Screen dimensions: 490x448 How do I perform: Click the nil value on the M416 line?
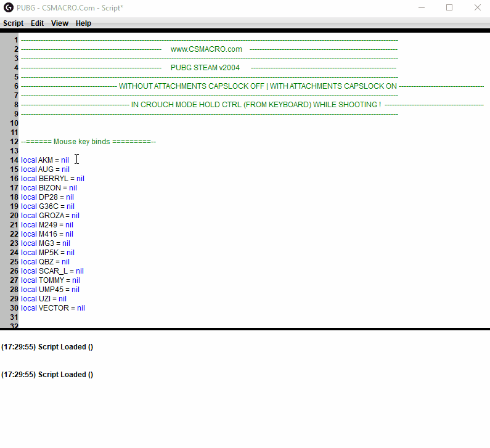click(x=69, y=234)
